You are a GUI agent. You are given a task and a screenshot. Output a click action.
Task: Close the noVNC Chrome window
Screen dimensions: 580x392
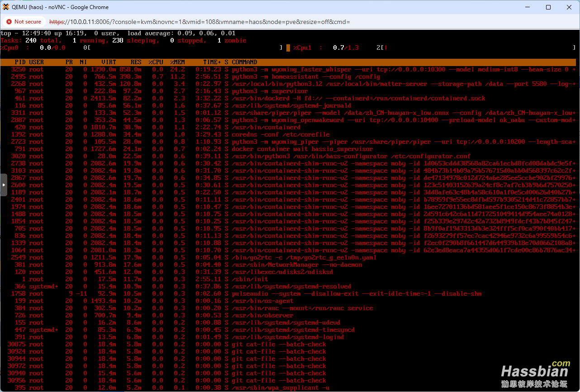(569, 7)
